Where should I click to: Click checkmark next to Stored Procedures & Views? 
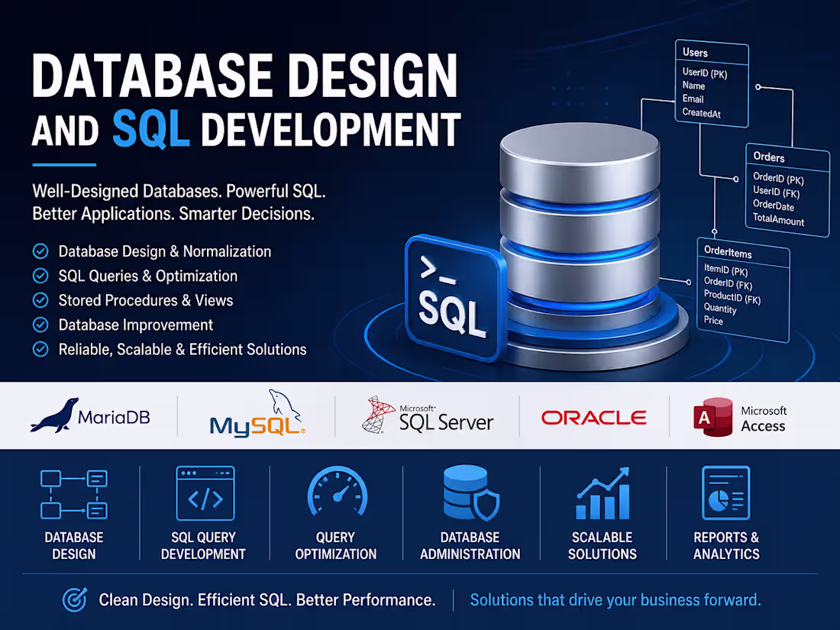tap(40, 300)
